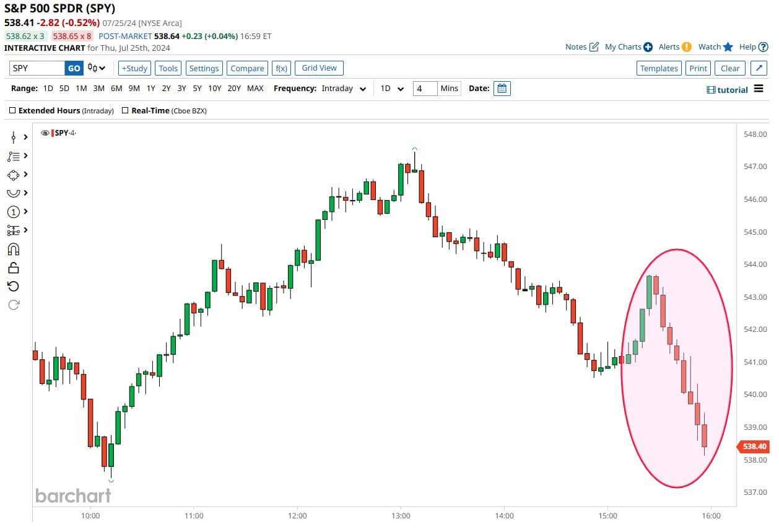Image resolution: width=779 pixels, height=532 pixels.
Task: Expand the bar-marker tool flyout arrow
Action: pyautogui.click(x=25, y=137)
